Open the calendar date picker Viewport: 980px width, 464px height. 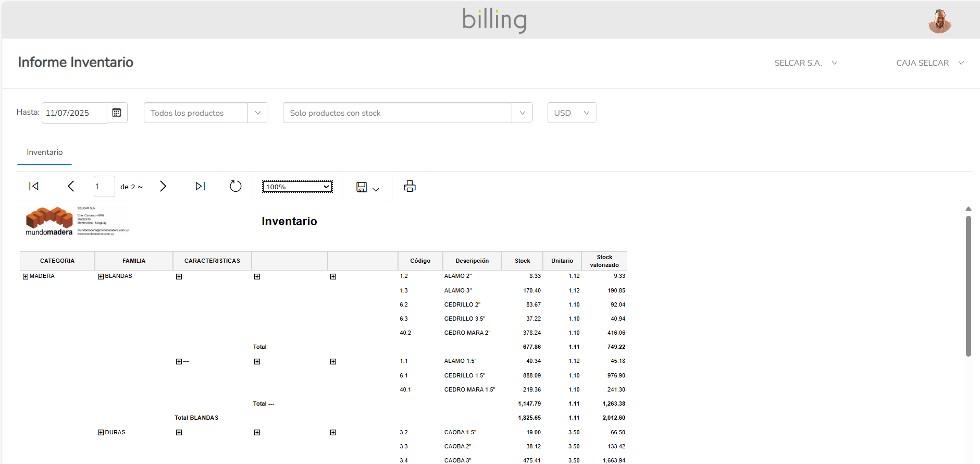click(117, 113)
